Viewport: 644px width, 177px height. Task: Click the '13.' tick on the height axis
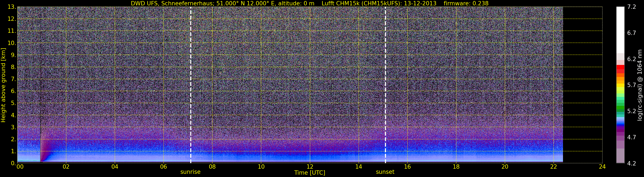pyautogui.click(x=12, y=7)
